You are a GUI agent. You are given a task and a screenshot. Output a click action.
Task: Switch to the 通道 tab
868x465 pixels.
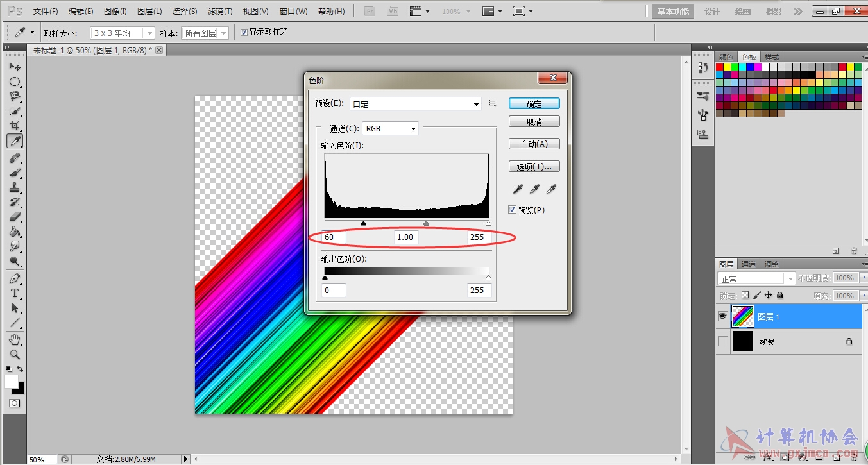(749, 264)
